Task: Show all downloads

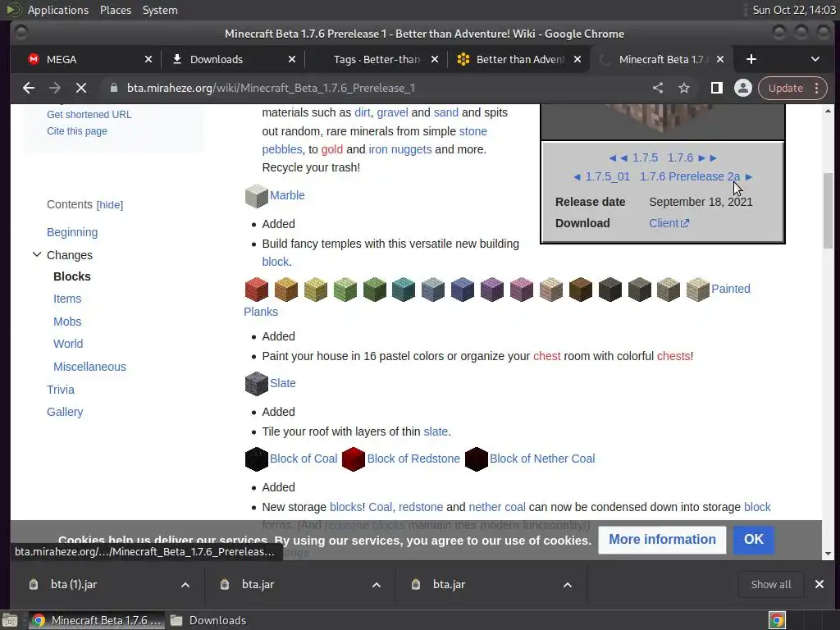Action: [771, 584]
